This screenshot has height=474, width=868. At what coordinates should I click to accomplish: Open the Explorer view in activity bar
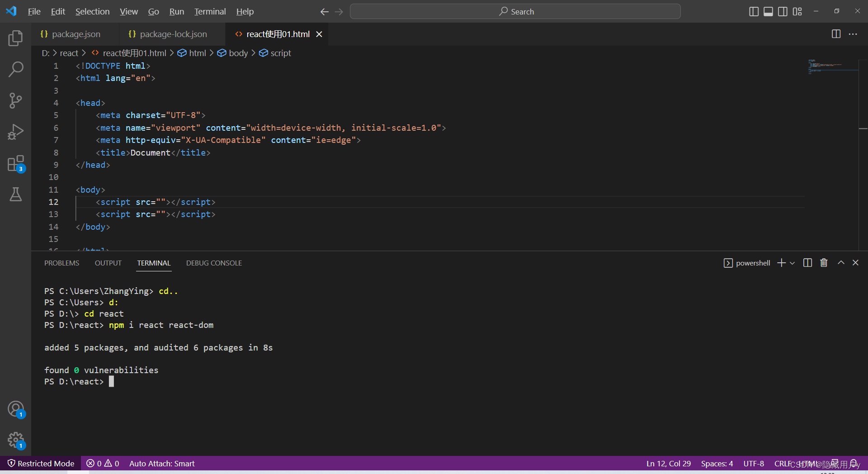click(x=15, y=38)
